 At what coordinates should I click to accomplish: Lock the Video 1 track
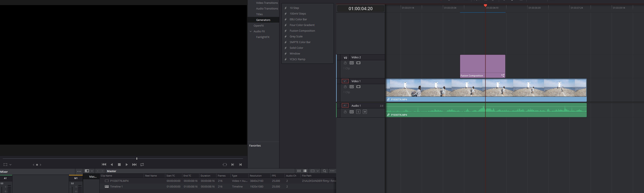tap(345, 87)
